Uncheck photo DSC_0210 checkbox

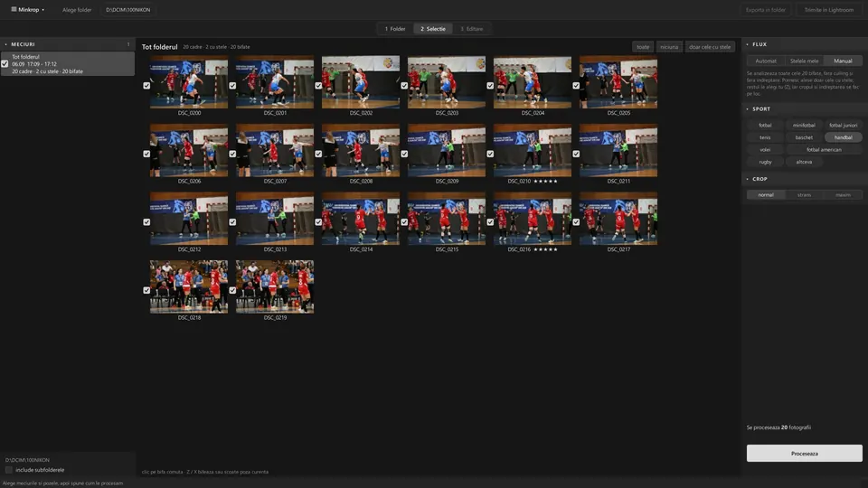click(490, 154)
